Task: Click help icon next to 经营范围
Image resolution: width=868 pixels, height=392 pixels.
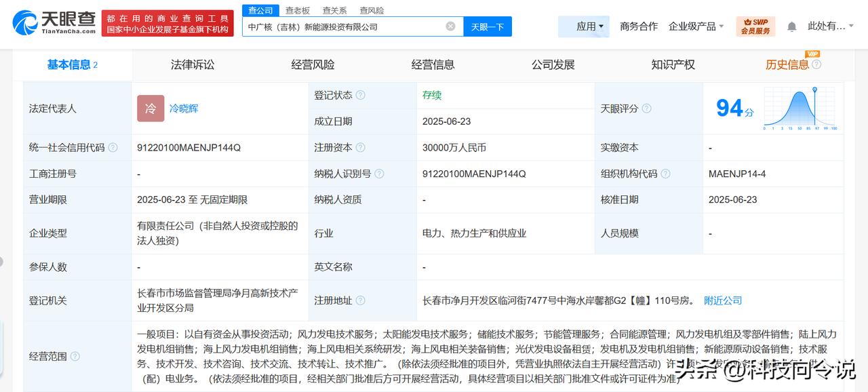Action: 75,356
